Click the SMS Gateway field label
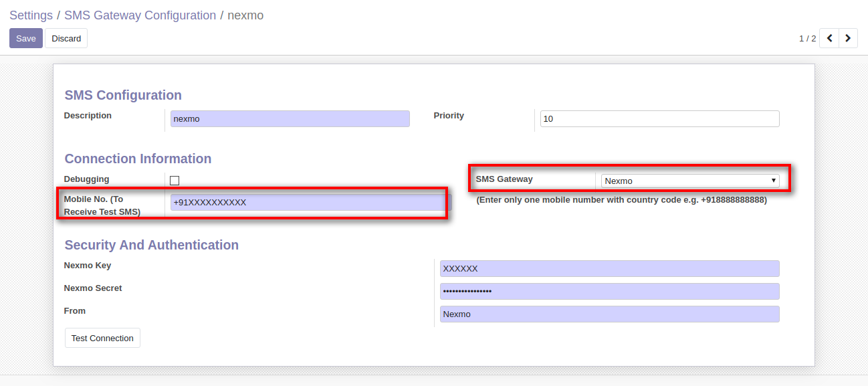Viewport: 868px width, 386px height. tap(504, 179)
